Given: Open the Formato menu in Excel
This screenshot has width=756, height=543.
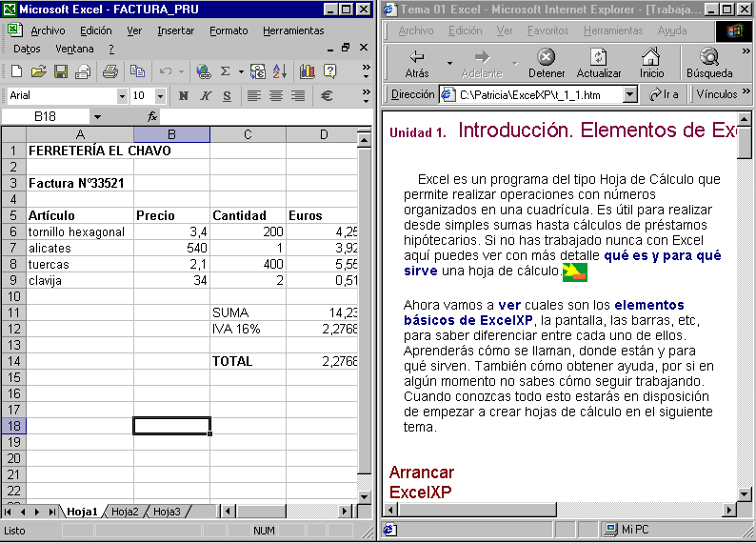Looking at the screenshot, I should (x=229, y=30).
